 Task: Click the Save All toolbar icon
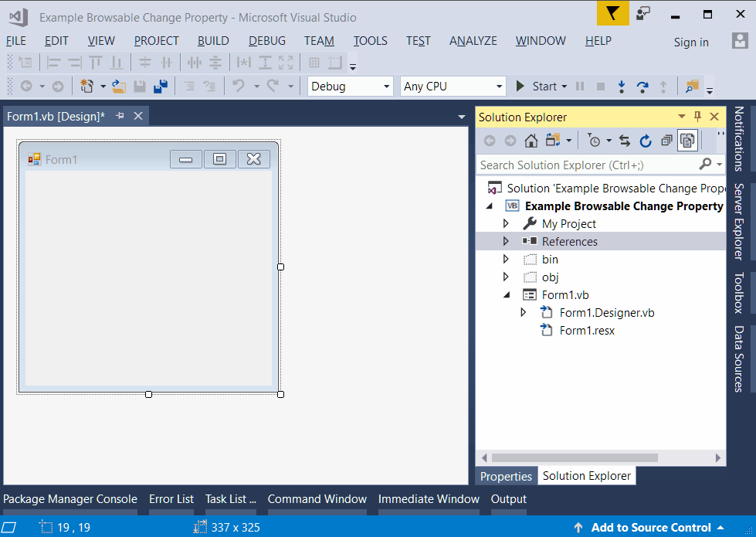(x=161, y=86)
